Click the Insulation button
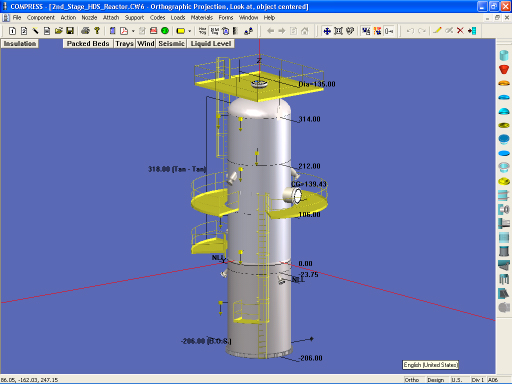512x384 pixels. tap(20, 44)
